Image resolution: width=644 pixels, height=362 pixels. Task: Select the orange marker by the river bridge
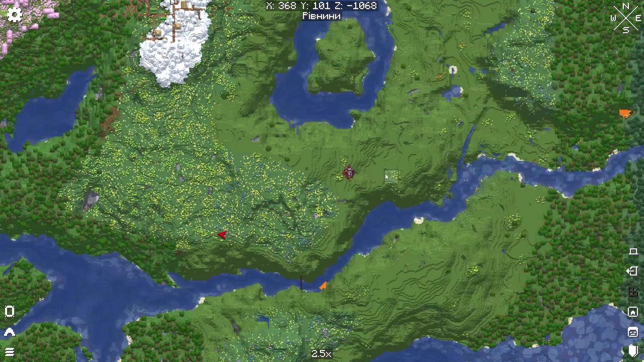(x=323, y=286)
